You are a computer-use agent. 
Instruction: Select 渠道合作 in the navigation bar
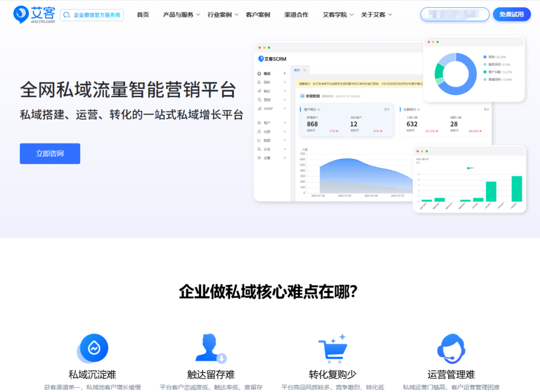[296, 15]
